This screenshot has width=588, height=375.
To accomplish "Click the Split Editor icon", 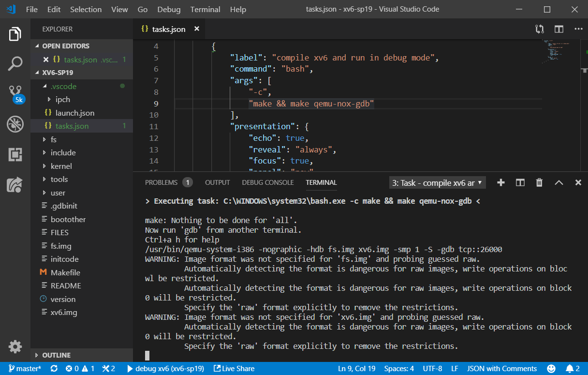I will [x=559, y=29].
